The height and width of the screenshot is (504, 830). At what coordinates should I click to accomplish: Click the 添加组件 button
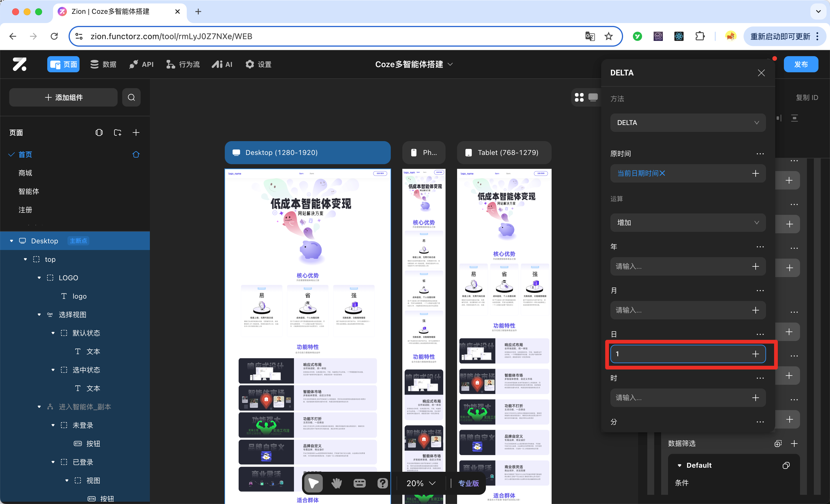(63, 98)
